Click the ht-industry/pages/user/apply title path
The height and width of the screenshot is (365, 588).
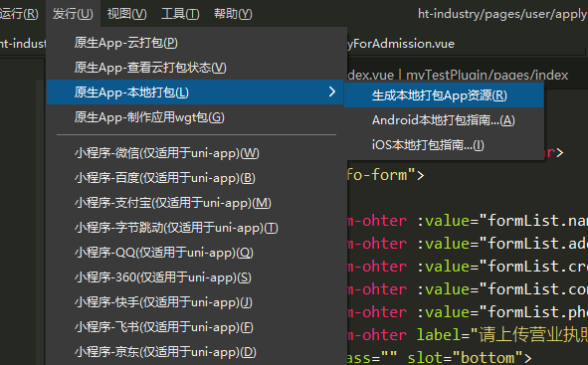tap(502, 14)
